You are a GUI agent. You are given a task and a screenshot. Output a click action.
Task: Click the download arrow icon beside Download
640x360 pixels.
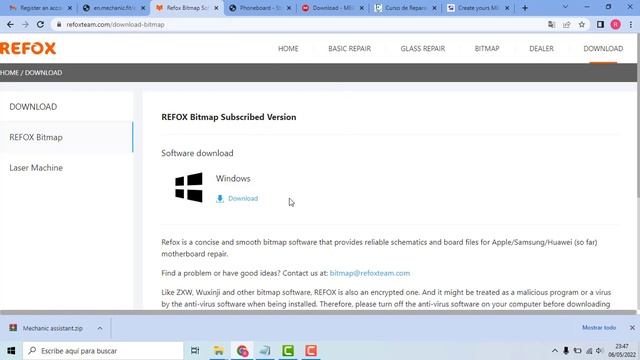point(220,199)
